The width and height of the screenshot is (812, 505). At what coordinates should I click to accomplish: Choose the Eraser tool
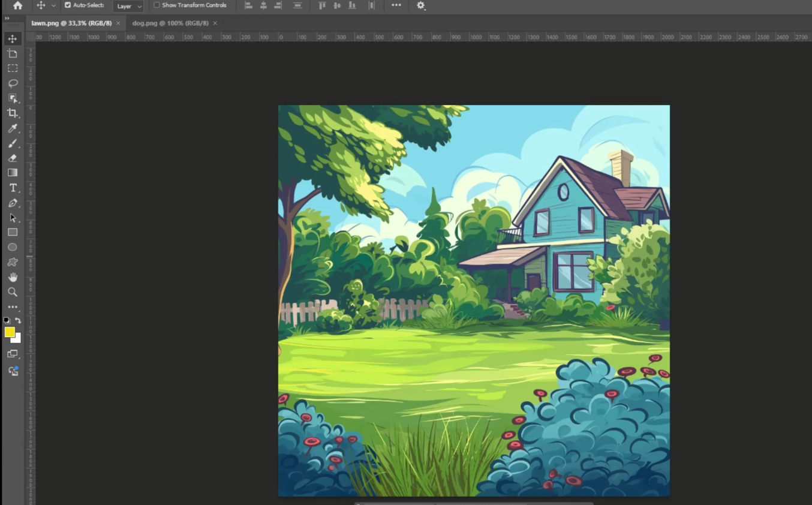13,158
